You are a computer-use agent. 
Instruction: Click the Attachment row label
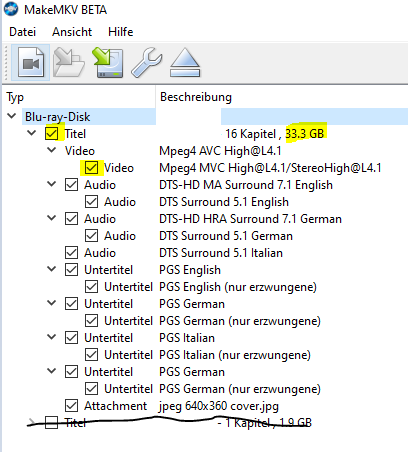[x=115, y=406]
